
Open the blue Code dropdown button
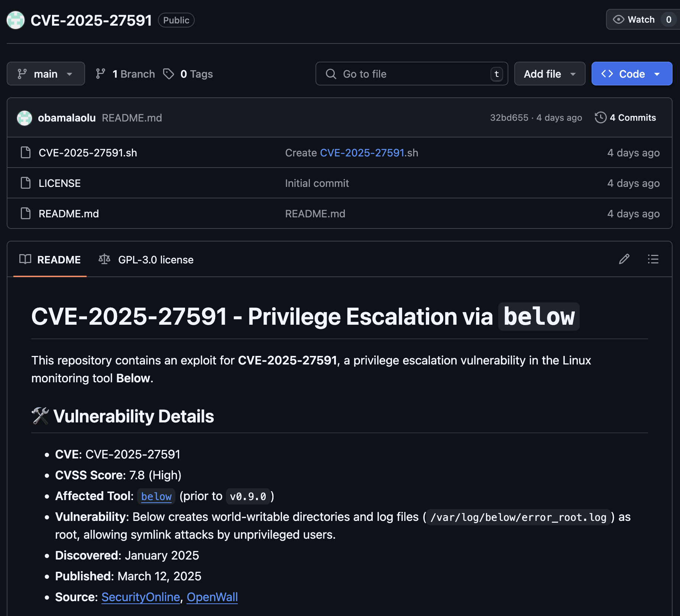(632, 74)
